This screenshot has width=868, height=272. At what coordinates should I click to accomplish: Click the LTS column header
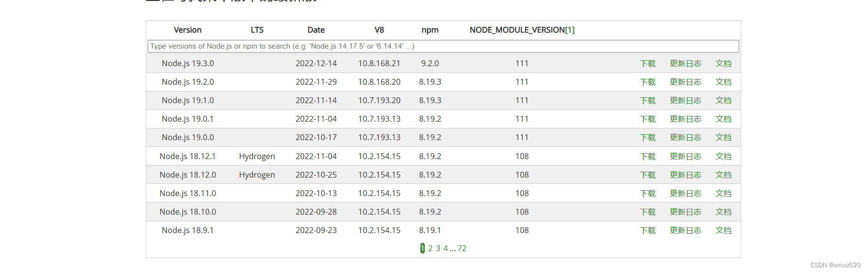pyautogui.click(x=257, y=30)
